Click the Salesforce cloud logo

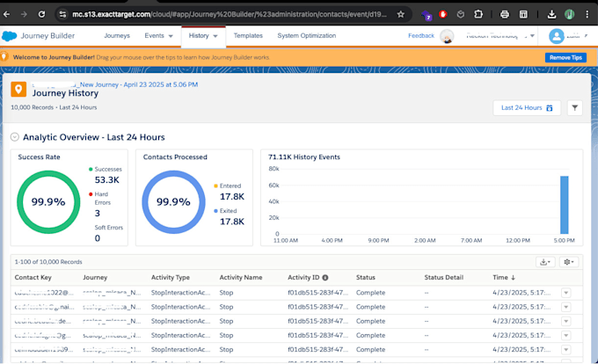pos(10,36)
